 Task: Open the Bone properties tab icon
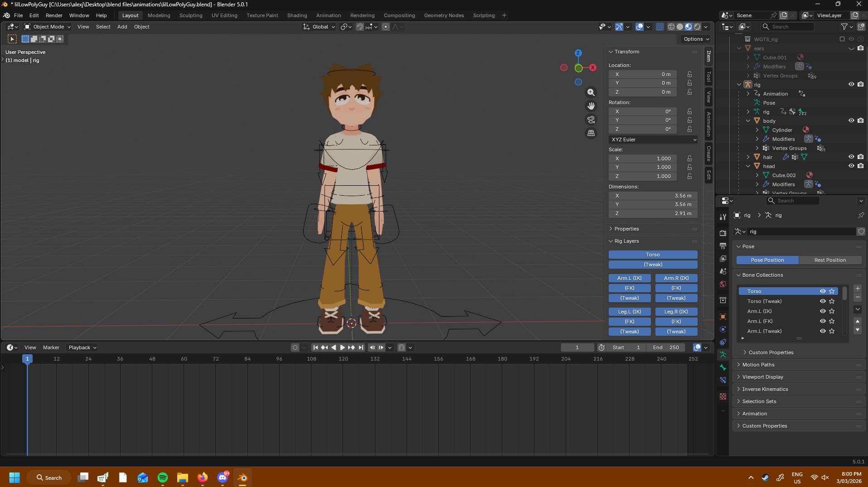723,367
